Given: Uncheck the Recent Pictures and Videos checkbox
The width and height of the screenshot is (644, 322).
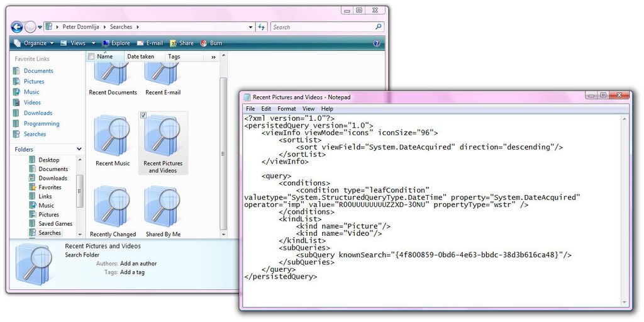Looking at the screenshot, I should pos(143,115).
